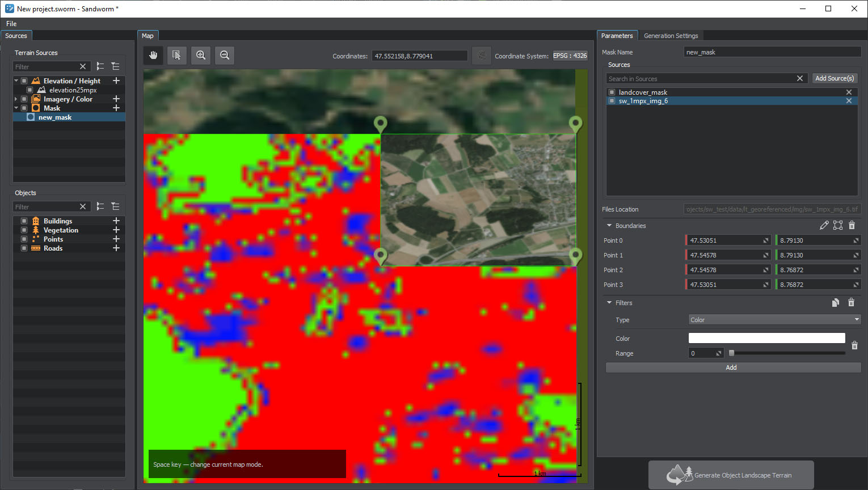The image size is (868, 490).
Task: Toggle the landcover_mask source checkbox
Action: click(612, 92)
